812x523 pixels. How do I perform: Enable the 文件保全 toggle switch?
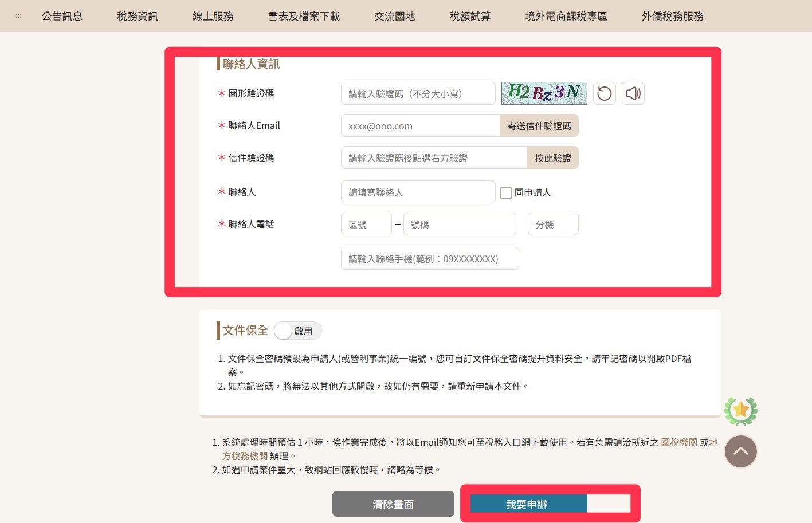pos(297,331)
